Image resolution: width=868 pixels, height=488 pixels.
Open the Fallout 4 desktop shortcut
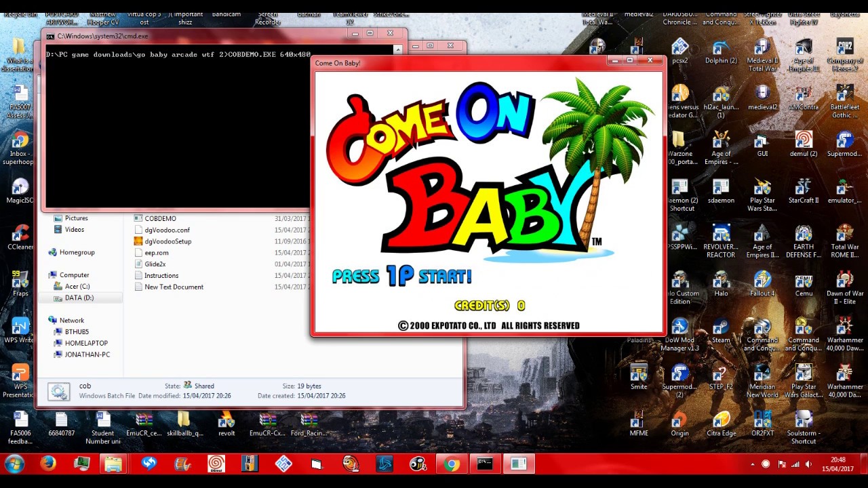click(x=762, y=284)
